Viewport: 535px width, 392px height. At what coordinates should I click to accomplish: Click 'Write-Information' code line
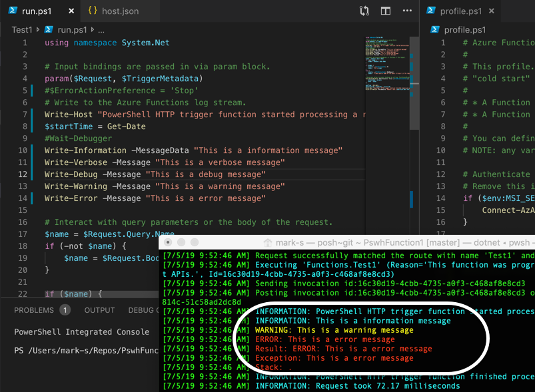click(193, 150)
